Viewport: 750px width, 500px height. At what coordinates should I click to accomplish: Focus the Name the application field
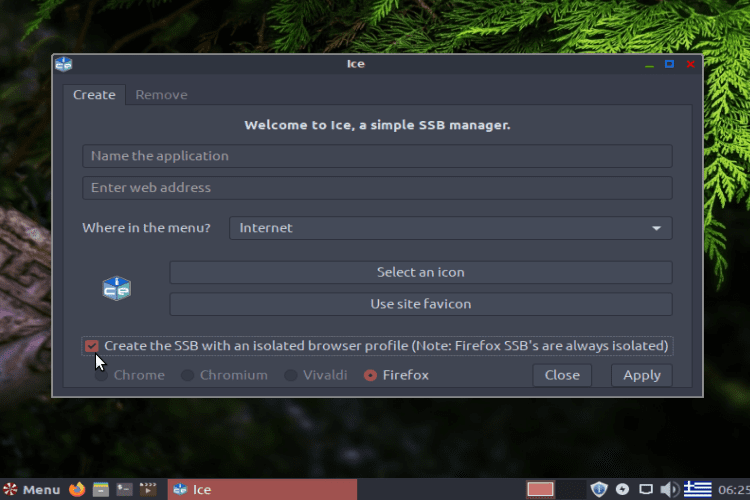click(377, 156)
